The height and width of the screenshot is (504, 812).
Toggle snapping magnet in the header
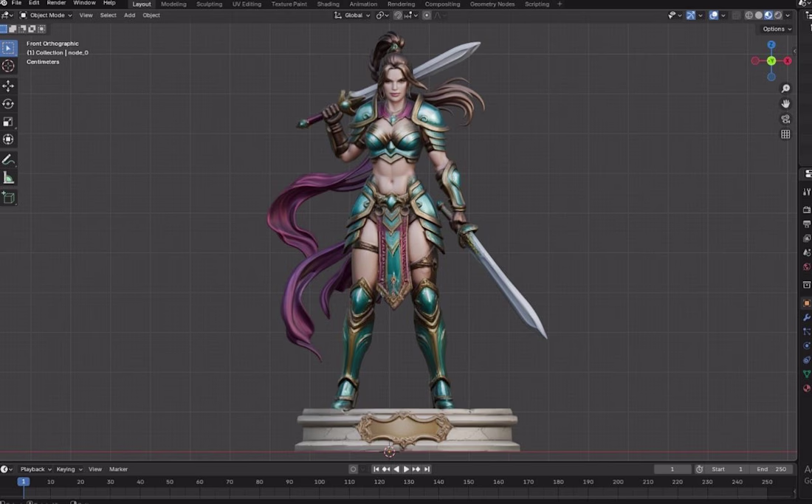coord(398,15)
